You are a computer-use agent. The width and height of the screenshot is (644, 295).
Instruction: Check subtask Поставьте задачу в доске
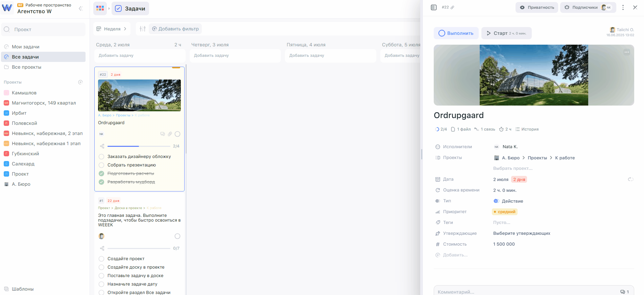pos(101,276)
